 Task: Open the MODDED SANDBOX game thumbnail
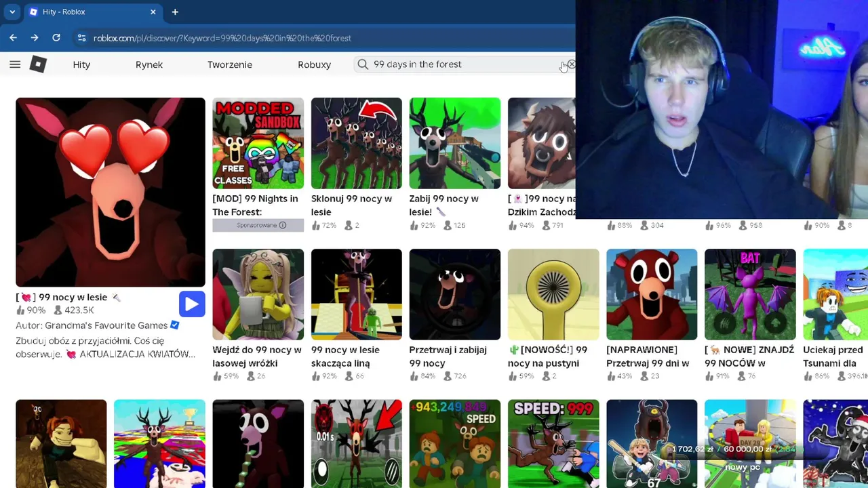[x=258, y=143]
